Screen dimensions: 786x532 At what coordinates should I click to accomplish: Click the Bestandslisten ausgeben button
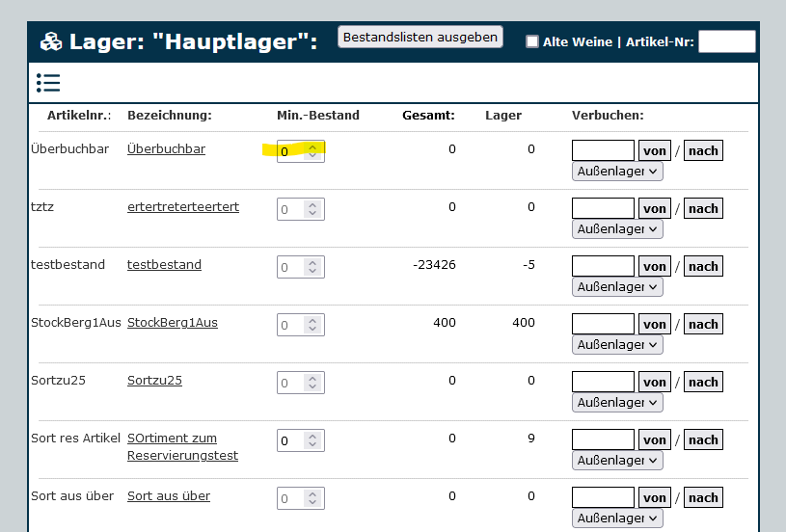(420, 37)
